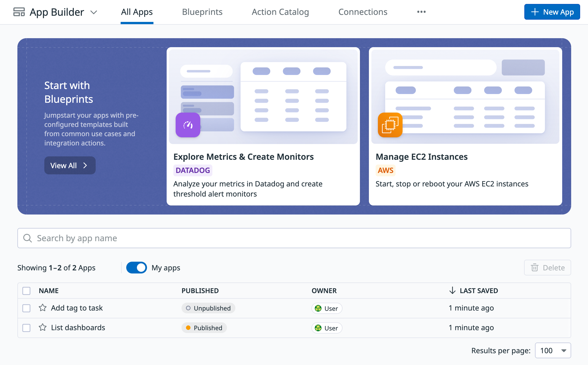Click the orange AWS EC2 chip icon
Image resolution: width=588 pixels, height=365 pixels.
(390, 125)
